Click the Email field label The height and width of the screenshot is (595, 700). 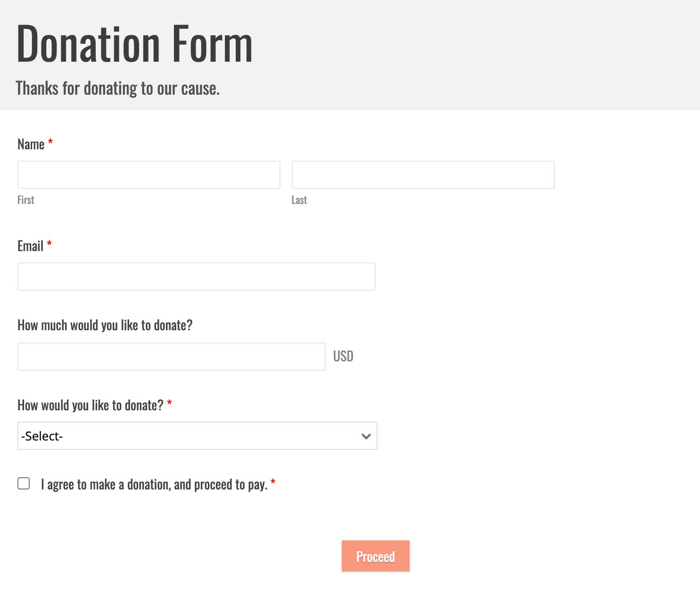(30, 246)
